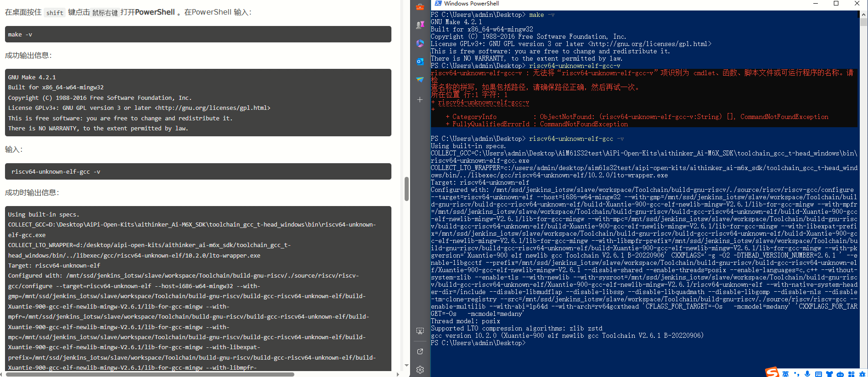Click the 'riscv64-unknown-elf-gcc -v' code block
Screen dimensions: 868x377
(x=198, y=171)
